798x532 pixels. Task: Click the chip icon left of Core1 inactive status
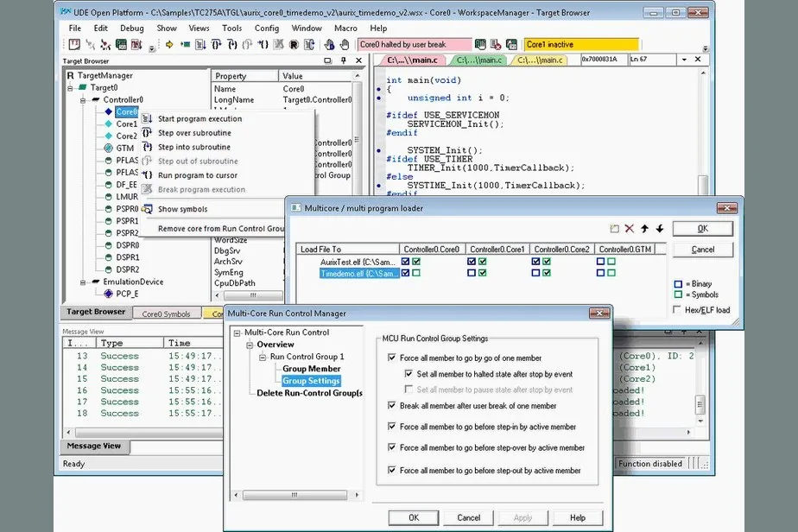pos(512,45)
